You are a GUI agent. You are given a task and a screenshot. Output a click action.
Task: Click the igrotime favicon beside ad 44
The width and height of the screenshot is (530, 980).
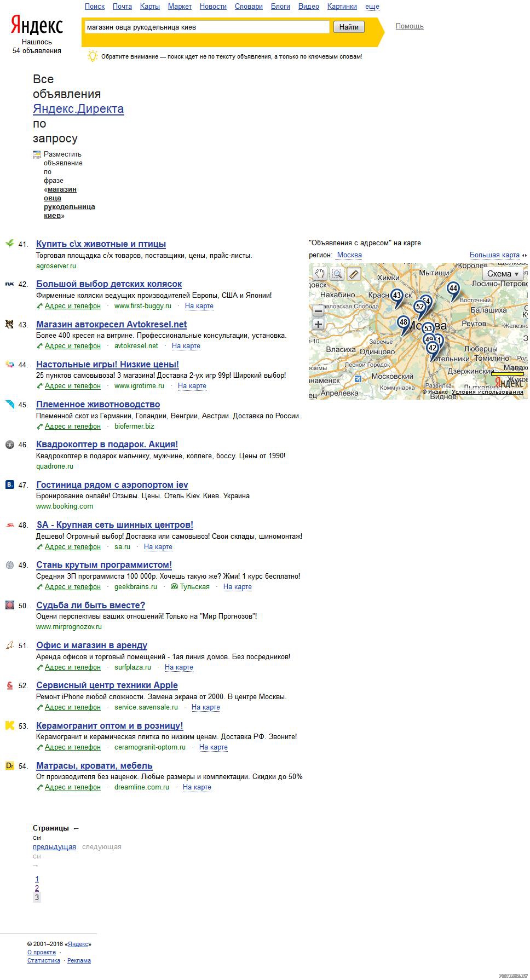tap(9, 364)
